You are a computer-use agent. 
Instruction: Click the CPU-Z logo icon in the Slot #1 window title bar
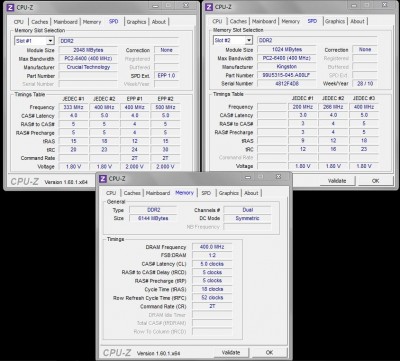pyautogui.click(x=11, y=7)
